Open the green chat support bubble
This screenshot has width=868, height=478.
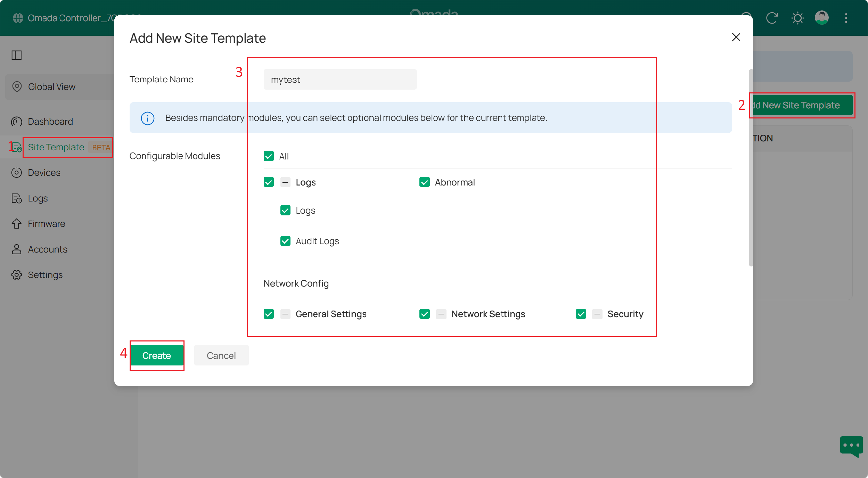851,447
